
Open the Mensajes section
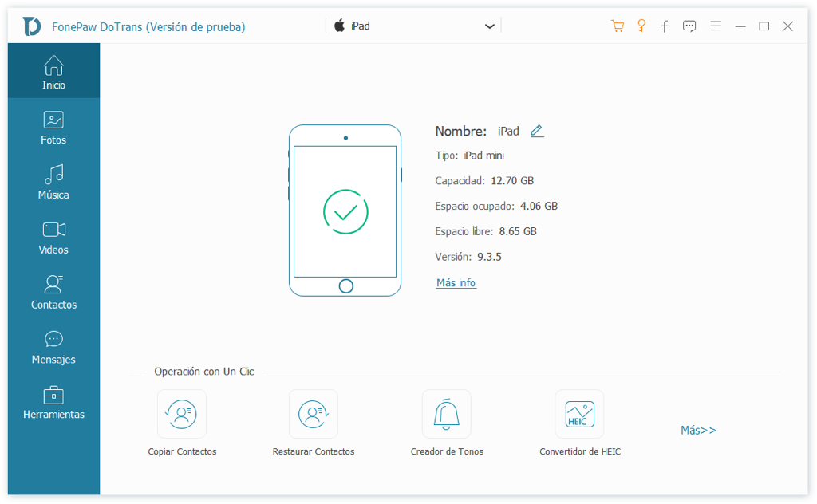tap(53, 347)
